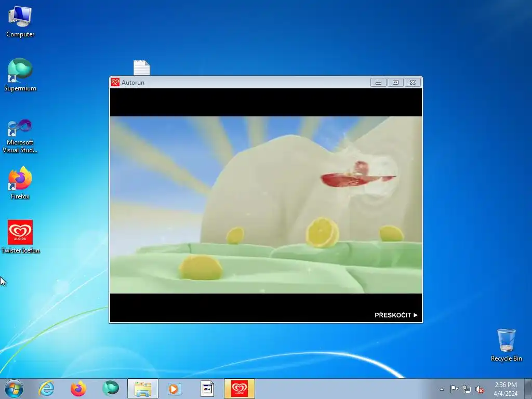Select the Twister Icefun desktop icon
The height and width of the screenshot is (399, 532).
tap(20, 236)
